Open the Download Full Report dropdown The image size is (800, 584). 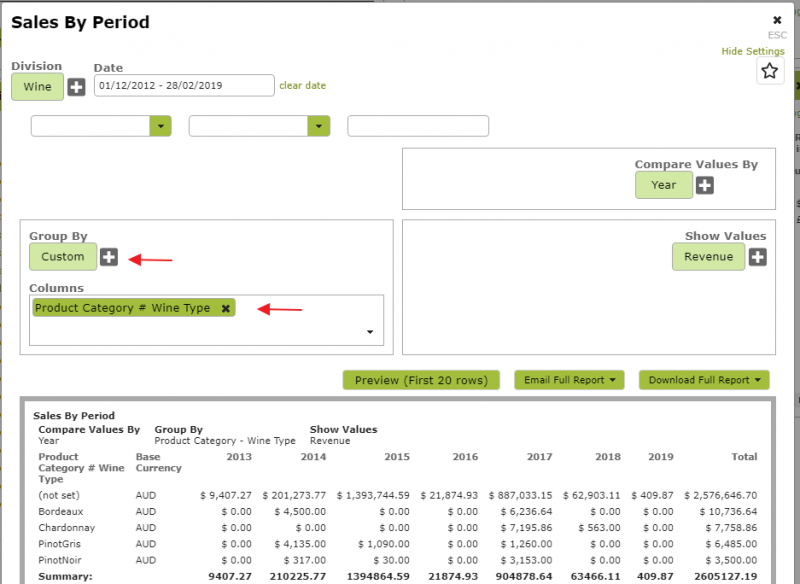[703, 380]
